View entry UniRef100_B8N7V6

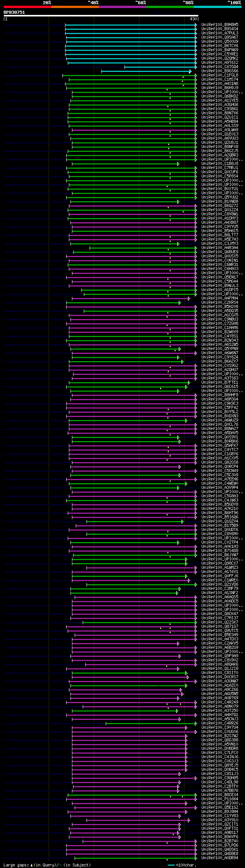coord(220,113)
